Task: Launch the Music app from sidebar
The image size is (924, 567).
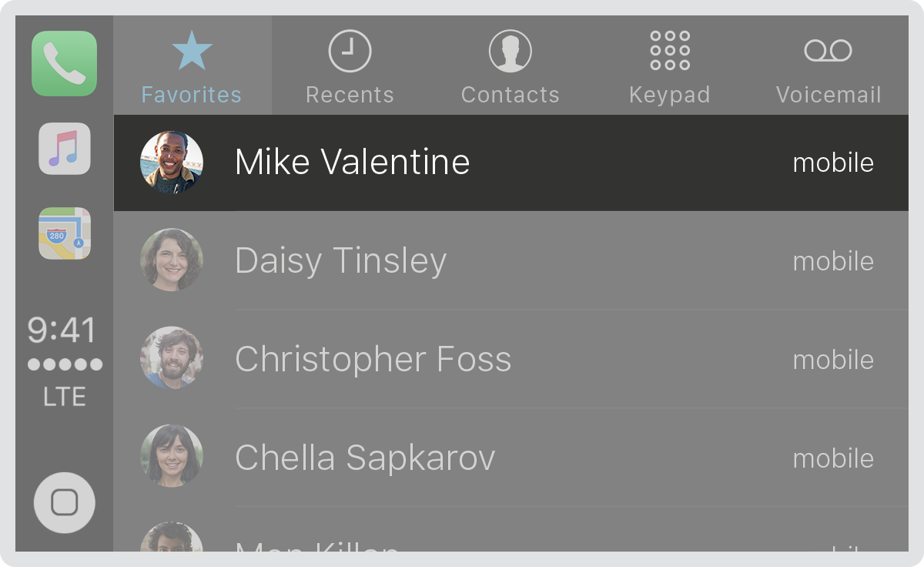Action: point(65,149)
